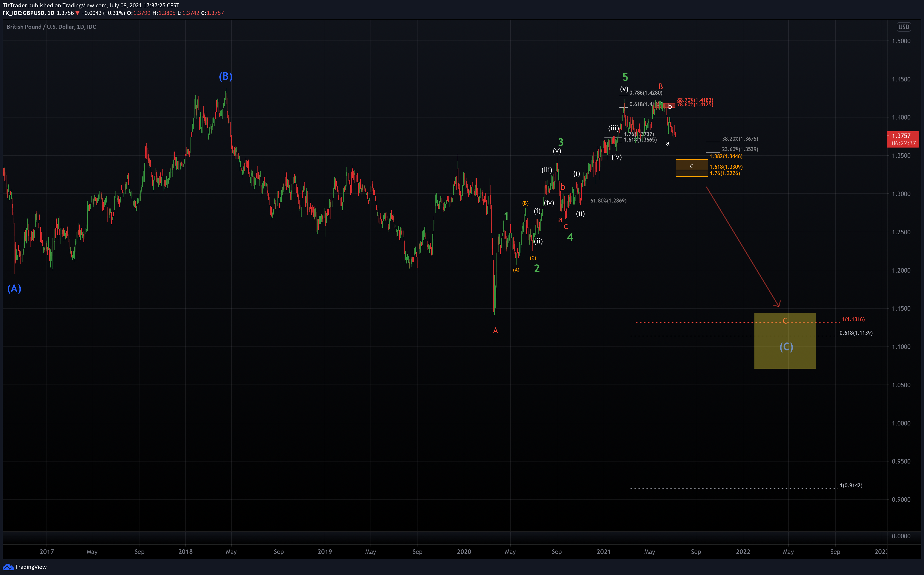This screenshot has height=575, width=924.
Task: Click the 1.618(1.3309) extension label
Action: point(726,167)
